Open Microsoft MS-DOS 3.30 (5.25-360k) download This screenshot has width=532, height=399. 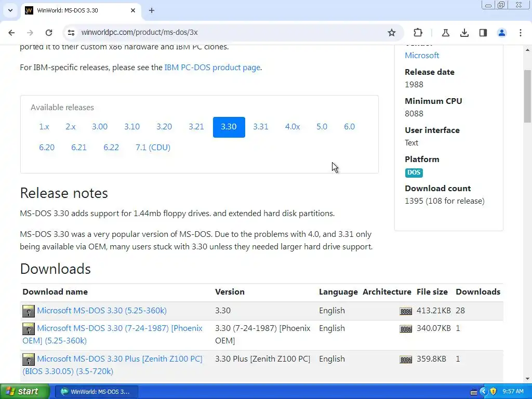click(102, 311)
